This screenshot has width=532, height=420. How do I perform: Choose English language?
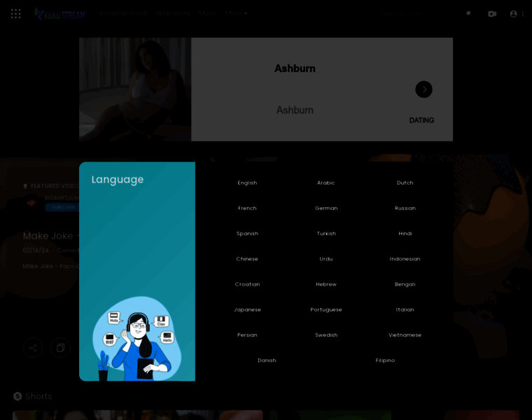pos(247,183)
